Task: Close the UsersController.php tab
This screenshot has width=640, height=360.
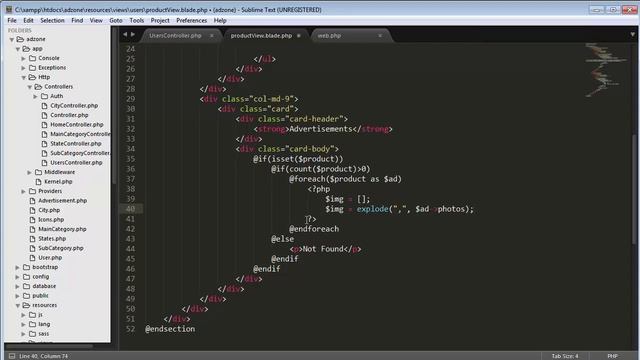Action: click(x=212, y=36)
